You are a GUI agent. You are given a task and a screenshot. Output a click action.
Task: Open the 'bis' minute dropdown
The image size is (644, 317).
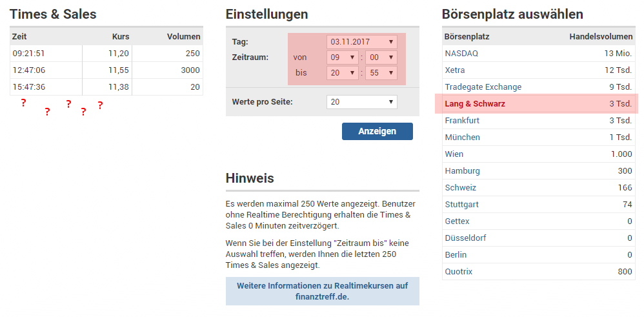(381, 73)
